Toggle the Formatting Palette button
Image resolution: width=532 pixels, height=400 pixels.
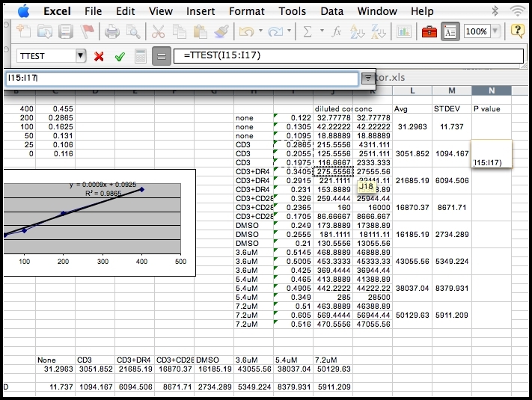point(451,31)
